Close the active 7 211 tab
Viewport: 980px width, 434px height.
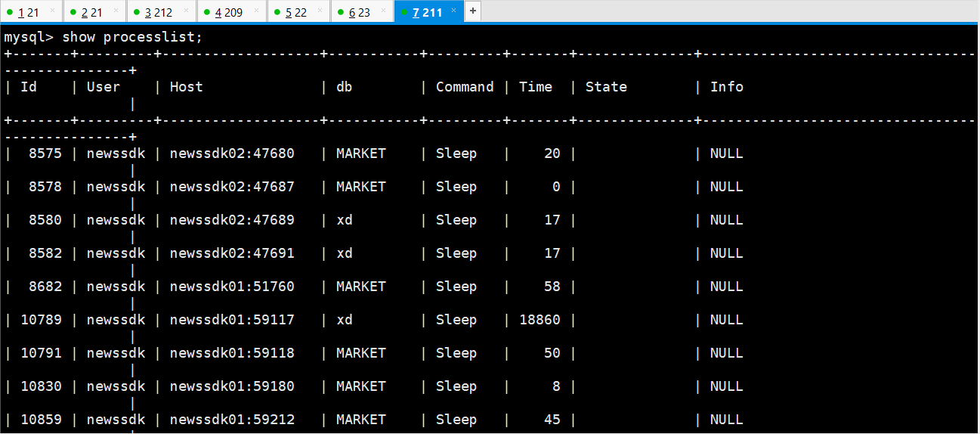pyautogui.click(x=453, y=11)
